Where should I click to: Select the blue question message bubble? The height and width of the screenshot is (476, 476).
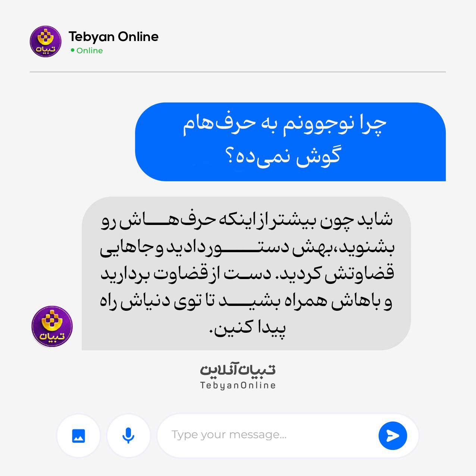coord(290,142)
